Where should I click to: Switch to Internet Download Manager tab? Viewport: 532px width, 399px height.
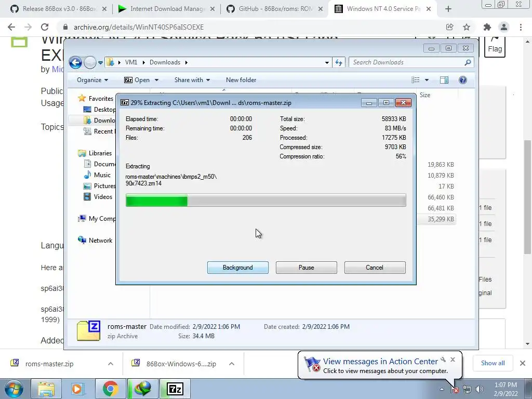click(x=166, y=9)
